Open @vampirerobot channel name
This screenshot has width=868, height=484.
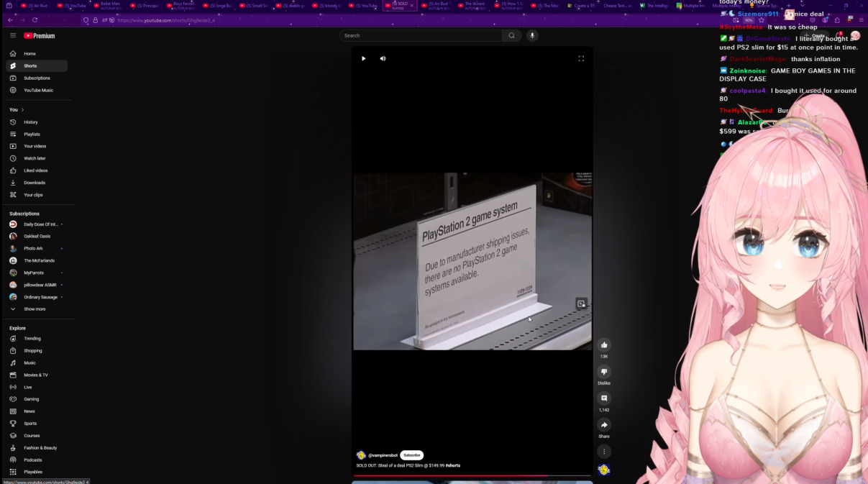[383, 455]
